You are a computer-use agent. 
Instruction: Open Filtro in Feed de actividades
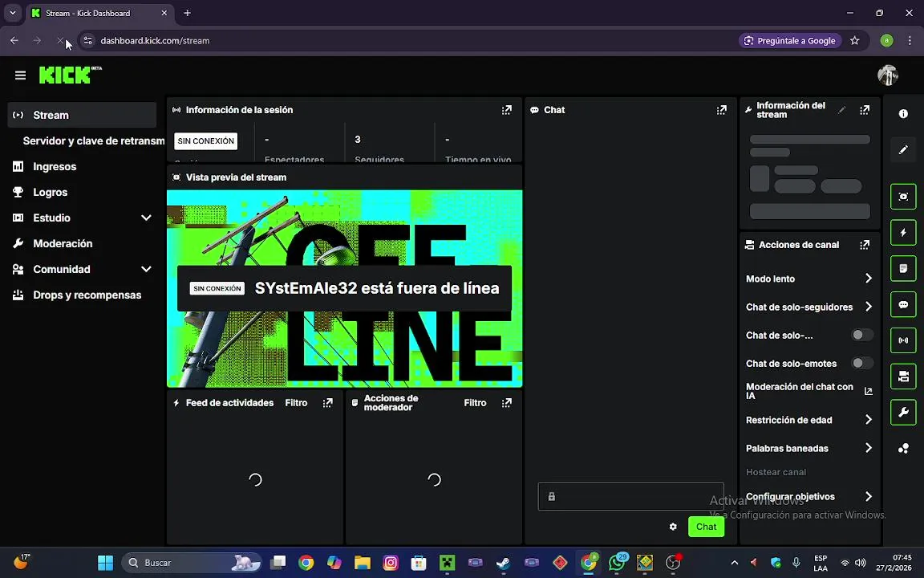(297, 403)
